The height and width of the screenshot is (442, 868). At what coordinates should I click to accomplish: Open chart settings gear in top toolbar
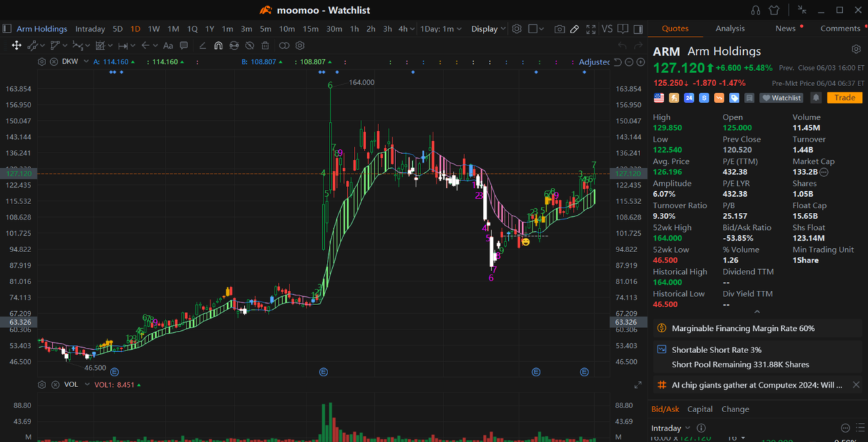517,29
